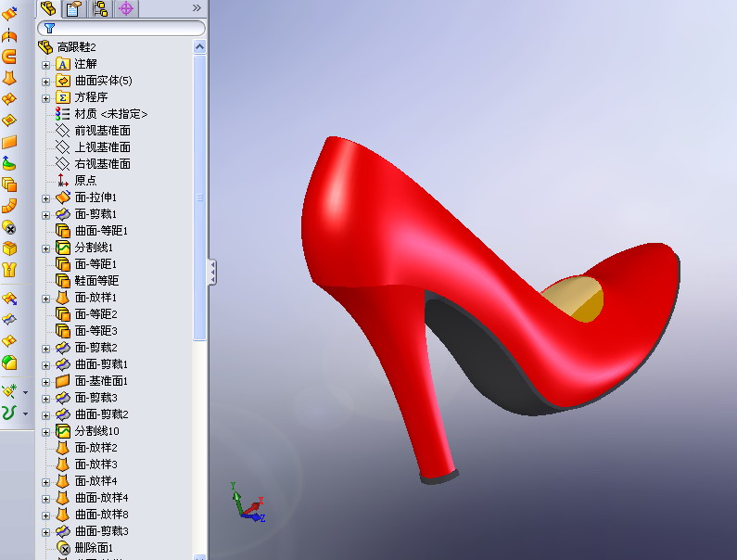Select the Boundary Surface tool

click(x=9, y=98)
